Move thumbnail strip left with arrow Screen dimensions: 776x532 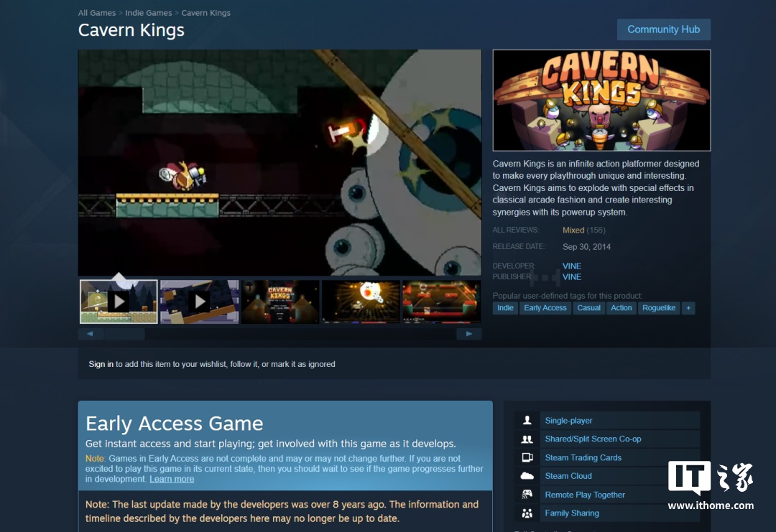[91, 334]
